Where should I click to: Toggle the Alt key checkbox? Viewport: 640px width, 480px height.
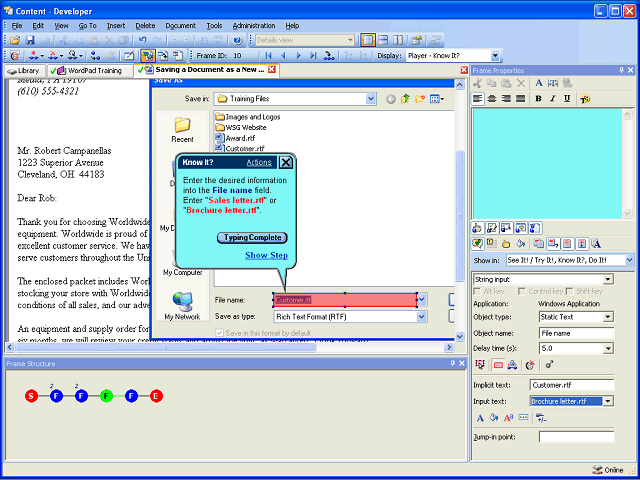(x=476, y=291)
